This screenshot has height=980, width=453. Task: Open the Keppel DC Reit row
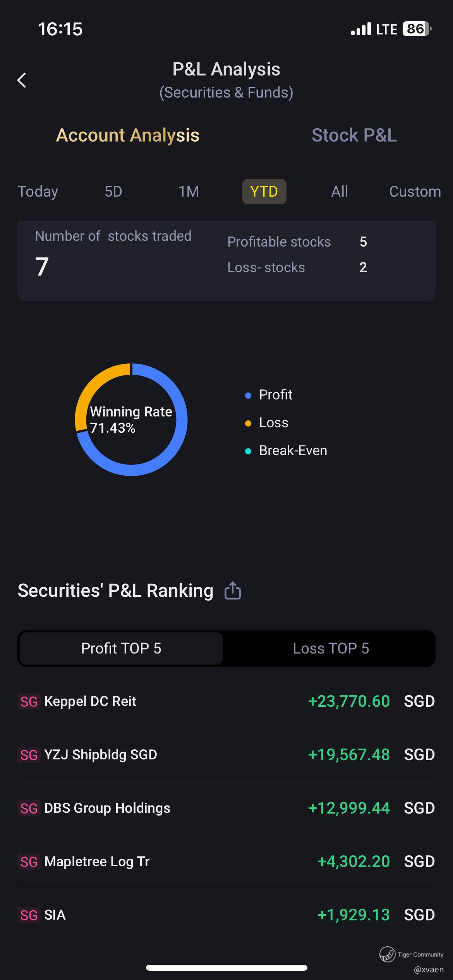tap(226, 701)
